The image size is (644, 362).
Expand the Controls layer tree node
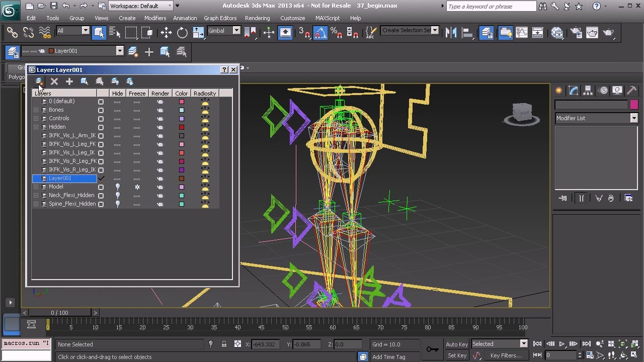pos(36,119)
